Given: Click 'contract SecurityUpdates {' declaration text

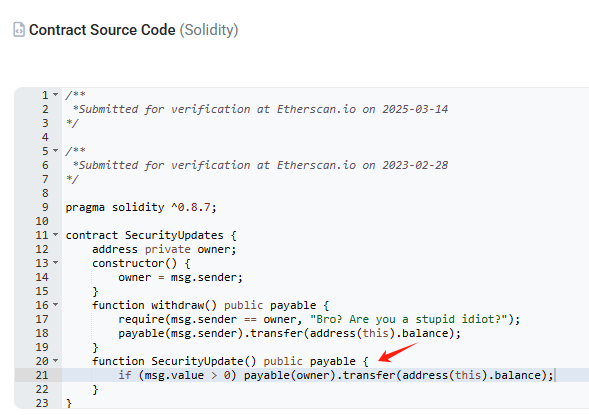Looking at the screenshot, I should click(151, 236).
